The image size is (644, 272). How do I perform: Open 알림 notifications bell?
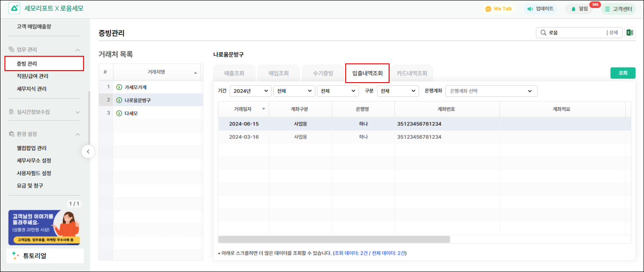(x=579, y=9)
